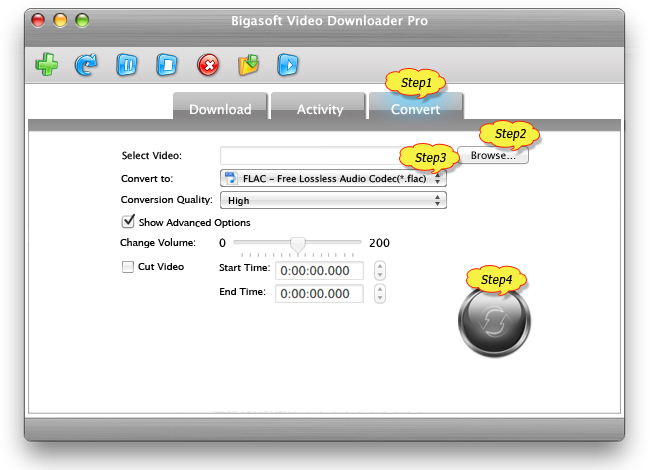The image size is (650, 470).
Task: Stop download using the blue stop icon
Action: (167, 65)
